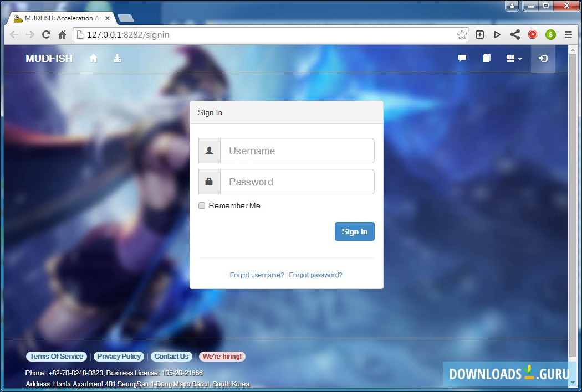582x392 pixels.
Task: Focus the Username input field
Action: (297, 151)
